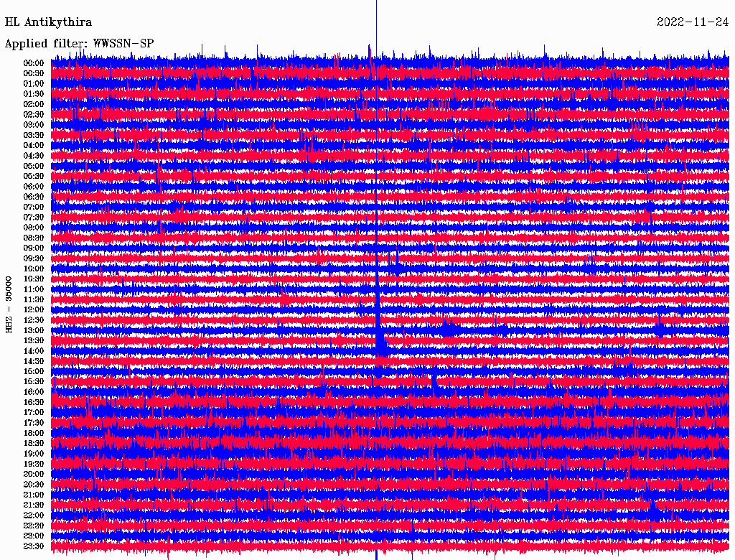
Task: Select the 21:00 time row label
Action: pyautogui.click(x=33, y=495)
